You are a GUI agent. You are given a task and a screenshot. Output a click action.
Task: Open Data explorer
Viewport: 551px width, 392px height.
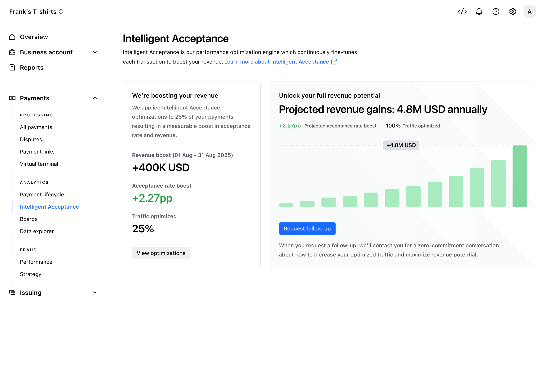click(37, 231)
